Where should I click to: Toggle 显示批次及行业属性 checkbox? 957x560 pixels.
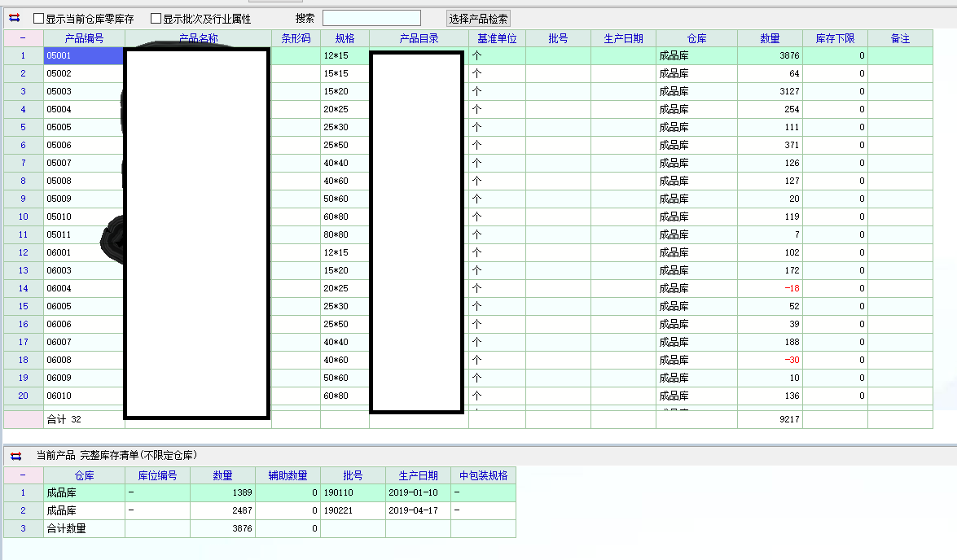click(156, 19)
